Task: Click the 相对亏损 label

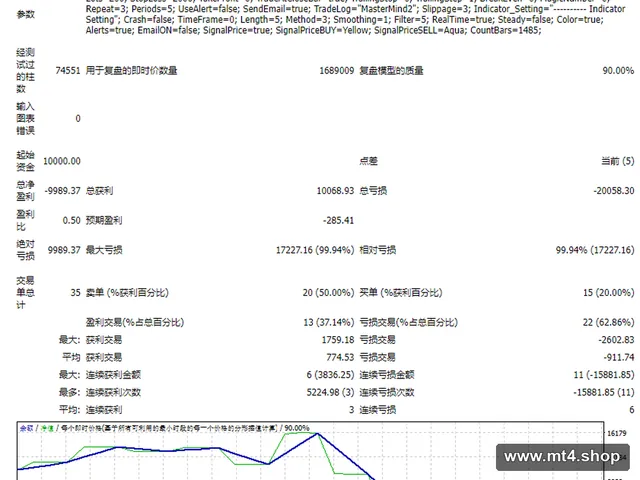Action: [378, 250]
